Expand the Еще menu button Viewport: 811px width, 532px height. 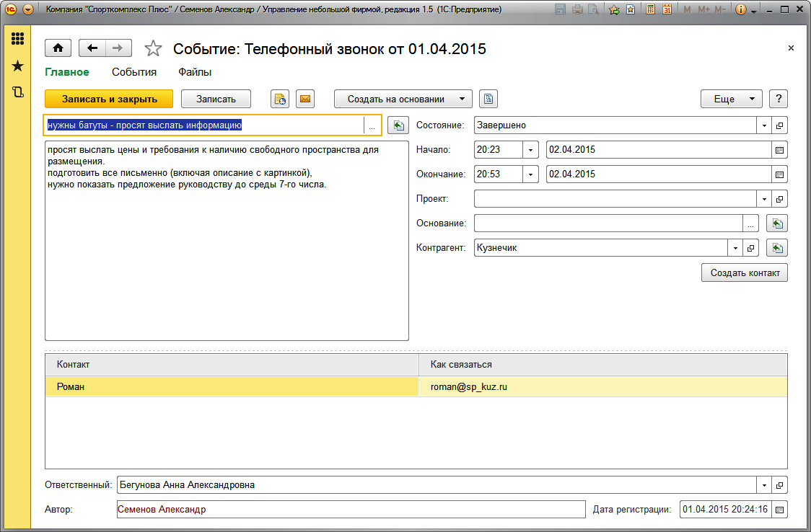click(731, 99)
